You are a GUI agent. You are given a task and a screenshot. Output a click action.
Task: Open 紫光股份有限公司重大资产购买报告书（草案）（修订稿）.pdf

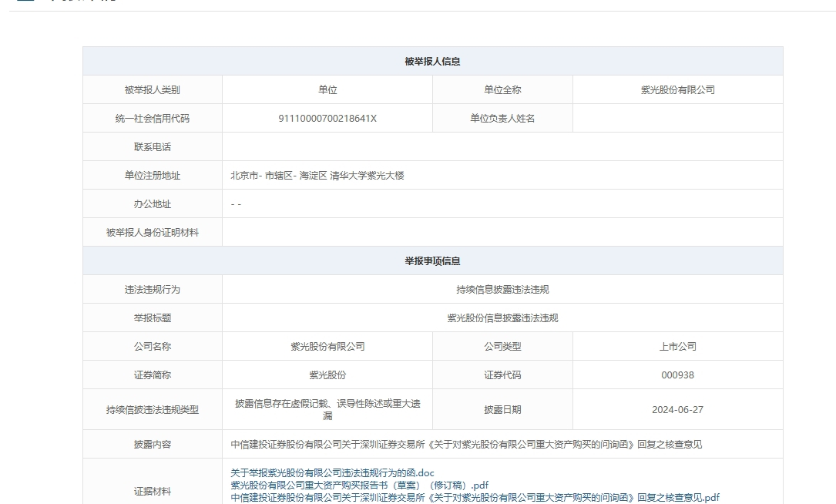(359, 486)
